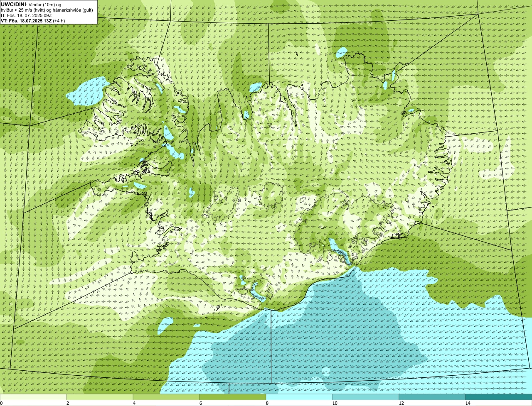Click the 12–14 m/s teal legend swatch
The height and width of the screenshot is (406, 532).
coord(432,397)
